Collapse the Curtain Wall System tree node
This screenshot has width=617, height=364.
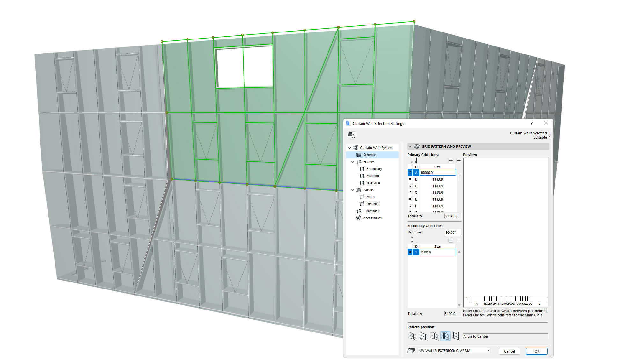coord(349,148)
